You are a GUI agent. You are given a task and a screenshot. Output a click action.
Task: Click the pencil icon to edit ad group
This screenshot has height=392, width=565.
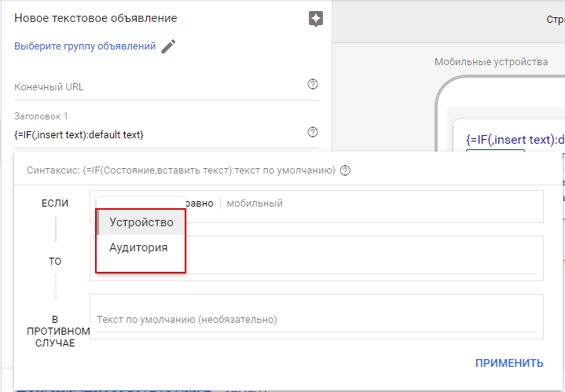pos(168,46)
